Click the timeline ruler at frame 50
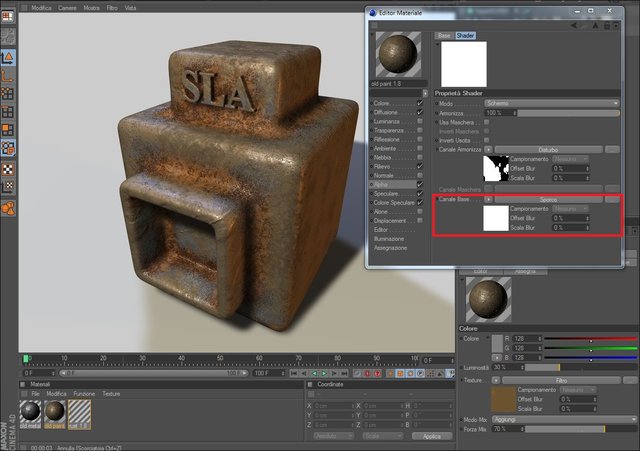 (220, 359)
